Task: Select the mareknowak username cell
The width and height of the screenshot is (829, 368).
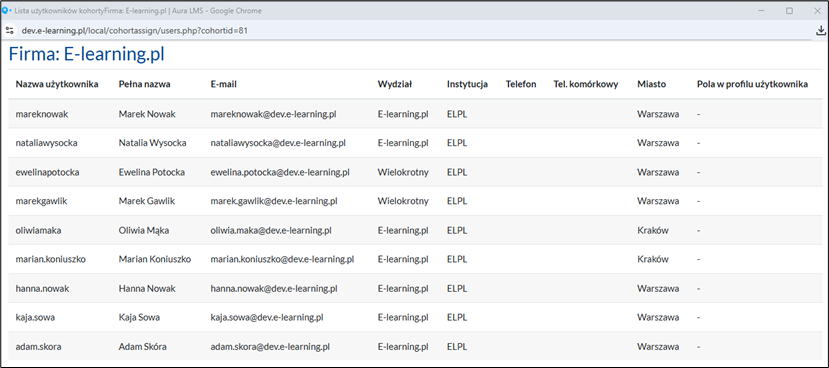Action: pyautogui.click(x=42, y=114)
